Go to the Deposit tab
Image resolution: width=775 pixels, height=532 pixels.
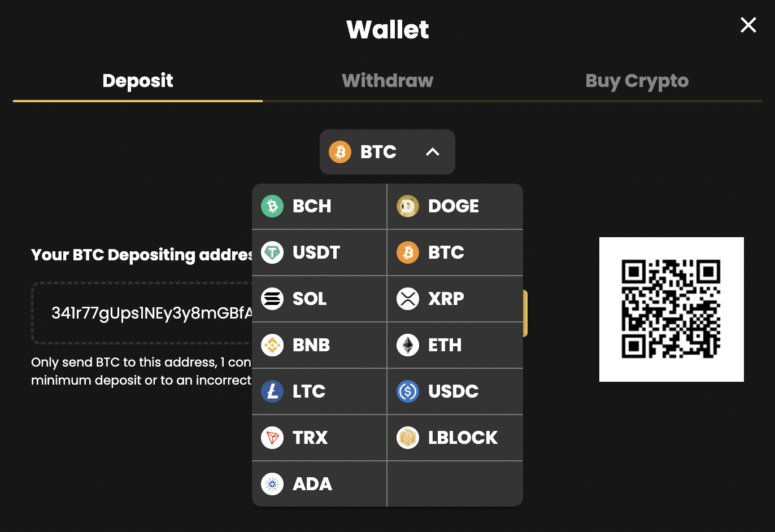[138, 81]
